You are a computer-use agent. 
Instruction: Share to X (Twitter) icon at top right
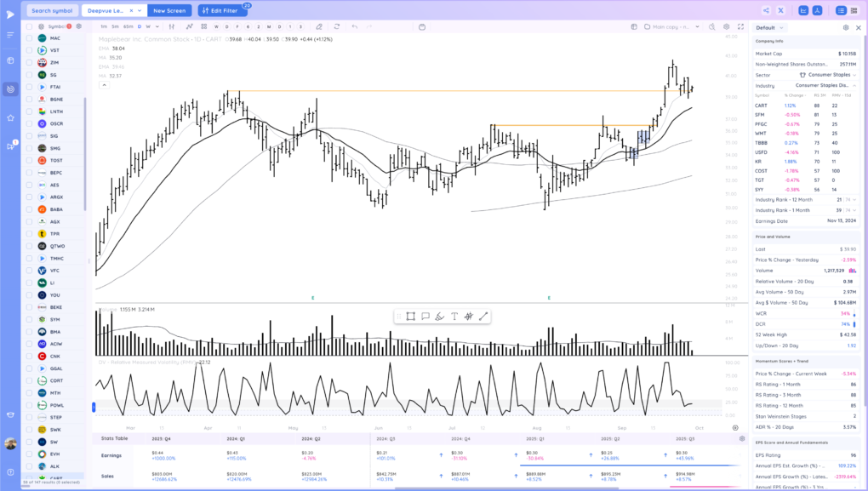804,10
